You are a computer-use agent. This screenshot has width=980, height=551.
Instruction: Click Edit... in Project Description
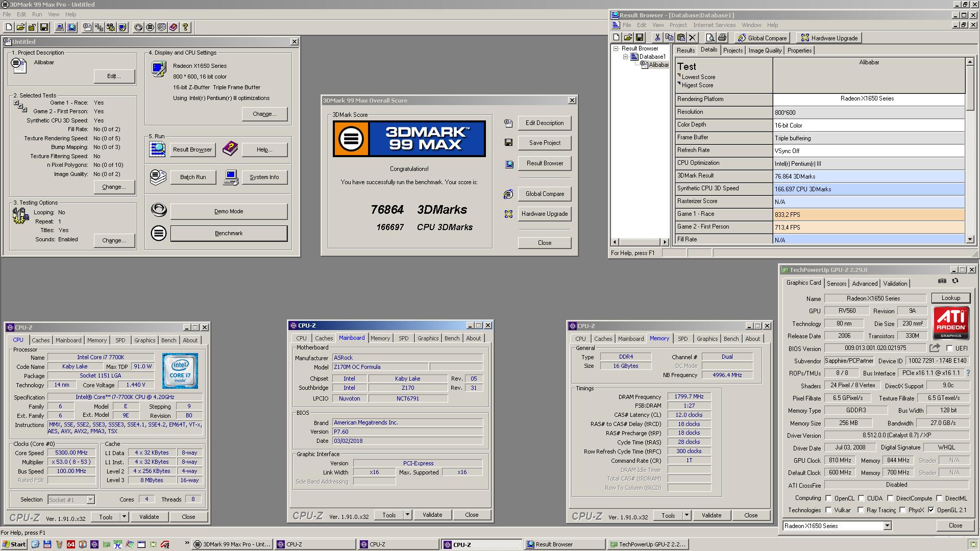coord(114,76)
